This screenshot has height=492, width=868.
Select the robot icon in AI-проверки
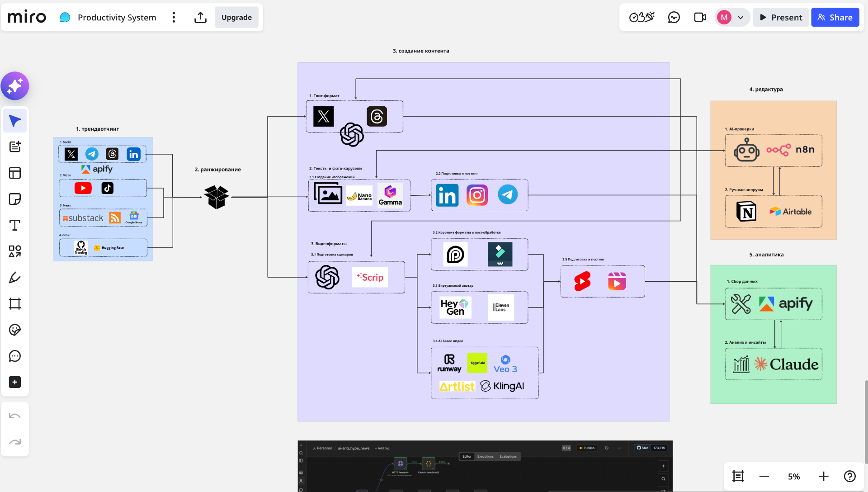746,150
